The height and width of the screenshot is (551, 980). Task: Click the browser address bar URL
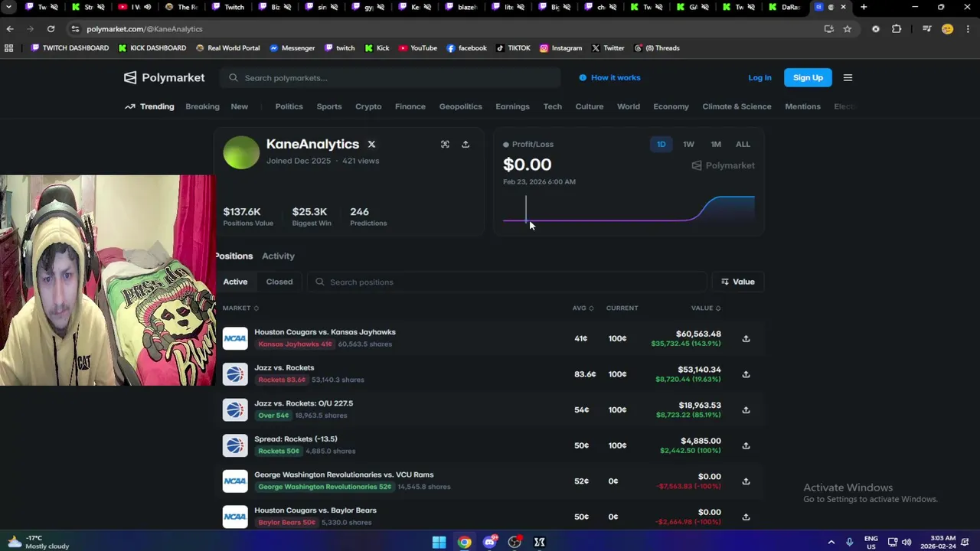(x=145, y=29)
